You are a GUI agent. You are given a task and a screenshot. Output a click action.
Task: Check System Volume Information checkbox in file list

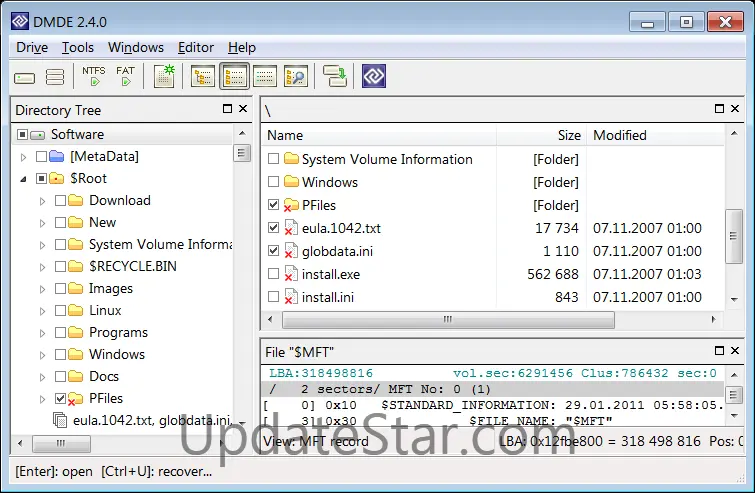(x=273, y=158)
